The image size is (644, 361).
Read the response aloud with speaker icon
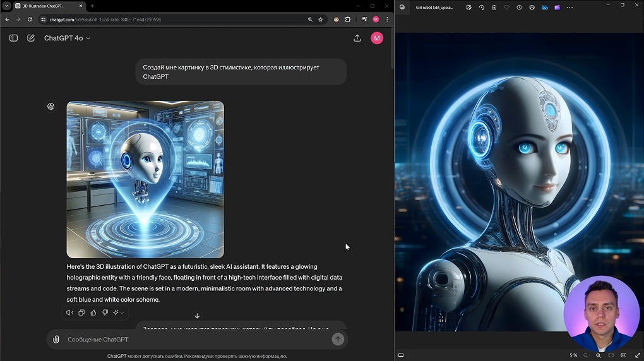pyautogui.click(x=70, y=312)
